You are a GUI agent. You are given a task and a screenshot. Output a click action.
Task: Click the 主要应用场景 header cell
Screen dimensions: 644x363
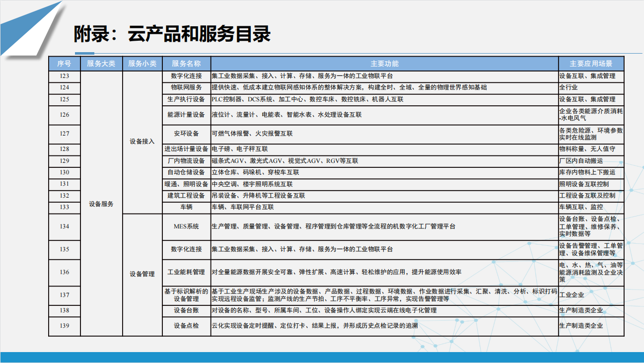coord(591,64)
